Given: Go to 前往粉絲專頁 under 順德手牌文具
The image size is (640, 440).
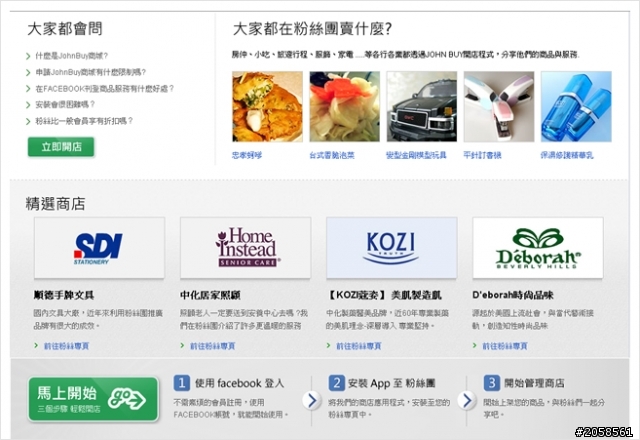Looking at the screenshot, I should tap(66, 346).
